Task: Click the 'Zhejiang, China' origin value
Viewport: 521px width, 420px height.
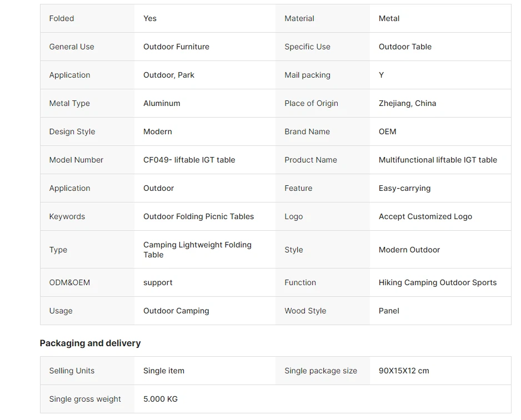Action: [x=407, y=103]
